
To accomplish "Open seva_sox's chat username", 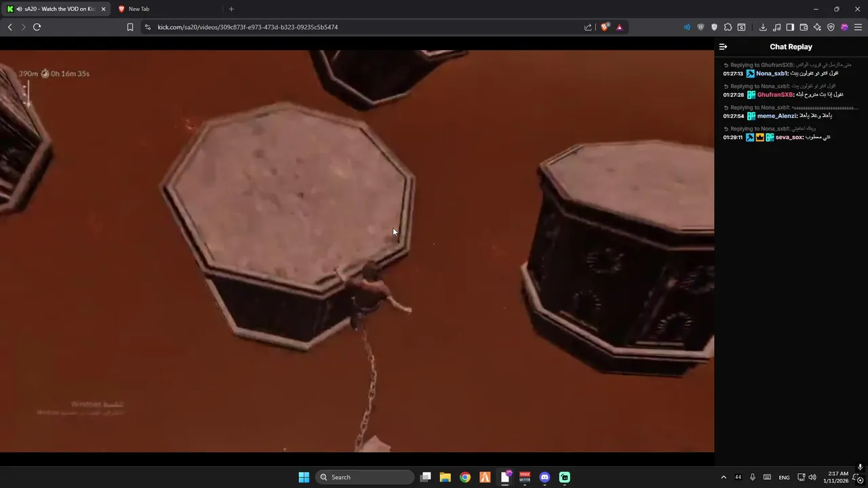I will pyautogui.click(x=790, y=137).
